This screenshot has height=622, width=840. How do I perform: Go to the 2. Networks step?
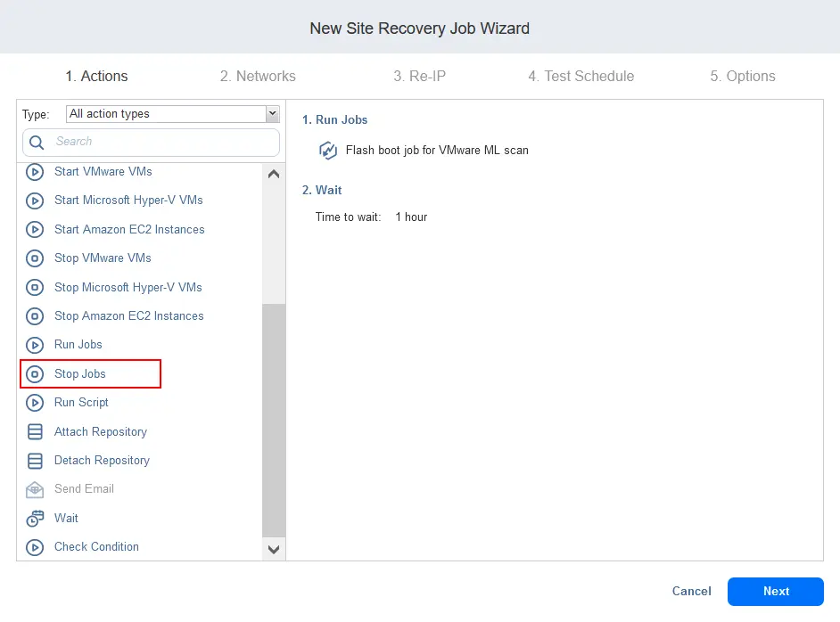tap(258, 76)
